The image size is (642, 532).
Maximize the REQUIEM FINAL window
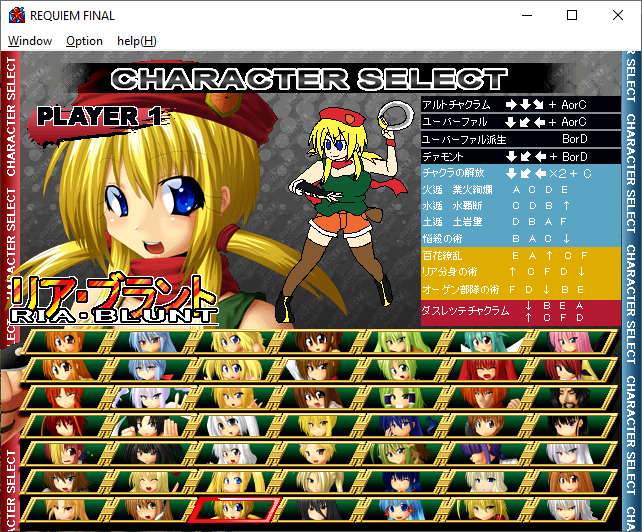572,16
